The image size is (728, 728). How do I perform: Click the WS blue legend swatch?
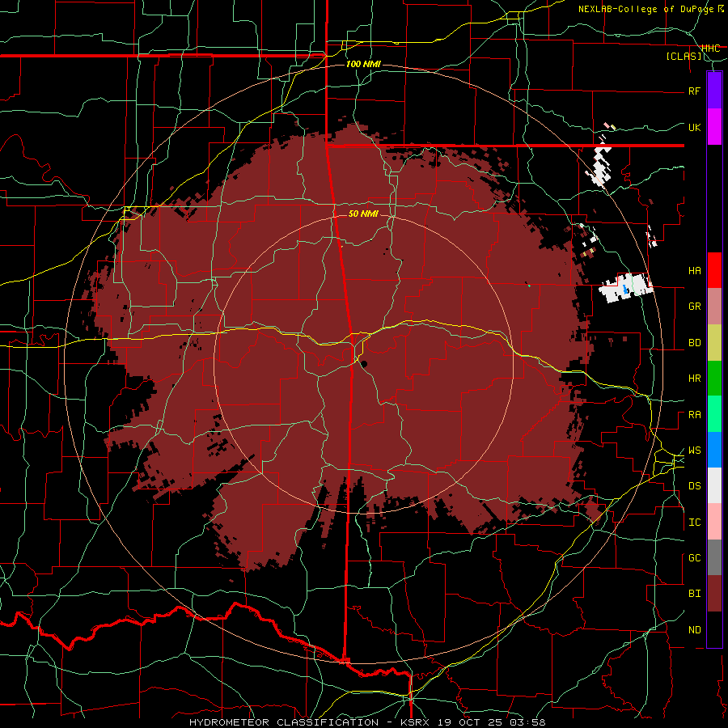coord(714,450)
